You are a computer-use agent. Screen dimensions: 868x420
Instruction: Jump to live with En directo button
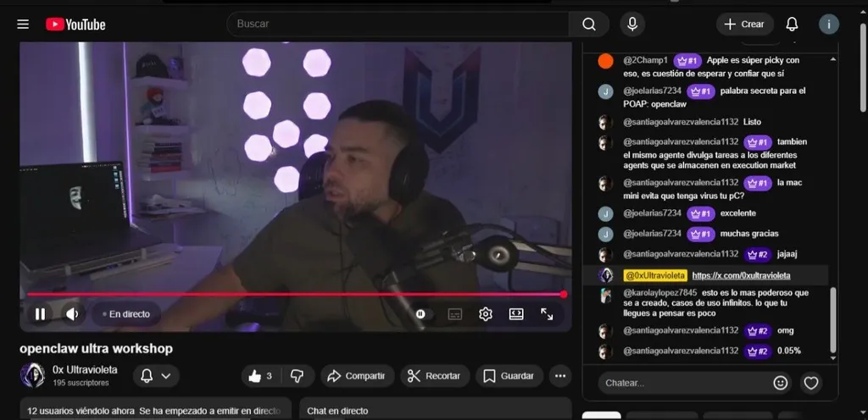click(126, 314)
